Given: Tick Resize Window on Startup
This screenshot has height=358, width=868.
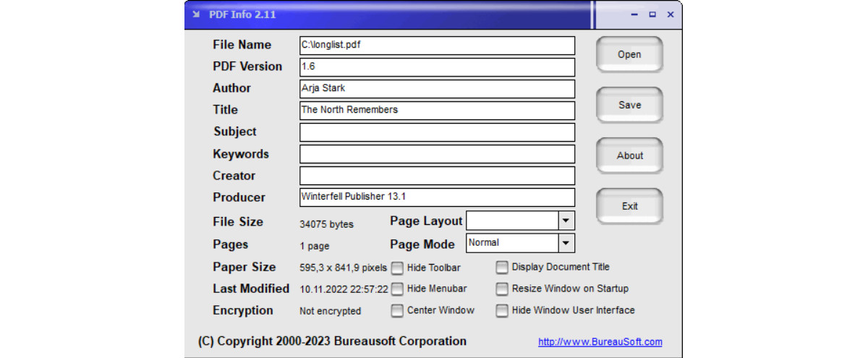Looking at the screenshot, I should [502, 289].
